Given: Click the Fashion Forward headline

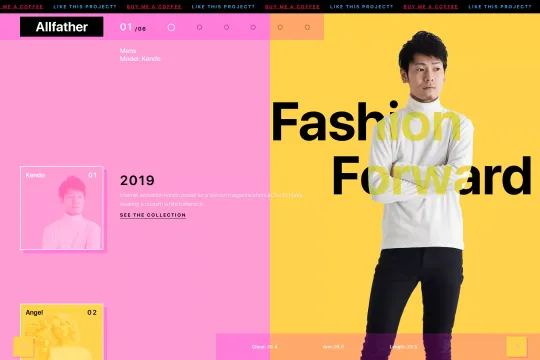Looking at the screenshot, I should pyautogui.click(x=402, y=148).
